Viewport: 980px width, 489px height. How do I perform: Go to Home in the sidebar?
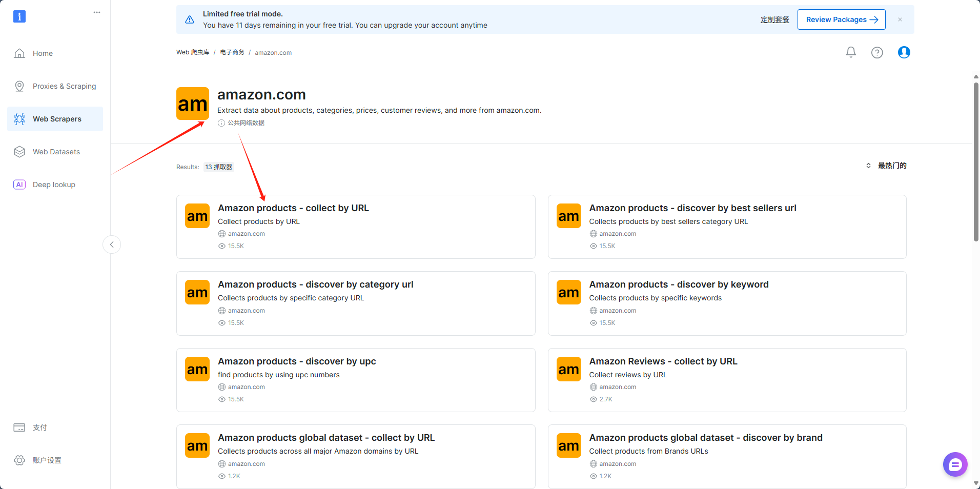[55, 53]
